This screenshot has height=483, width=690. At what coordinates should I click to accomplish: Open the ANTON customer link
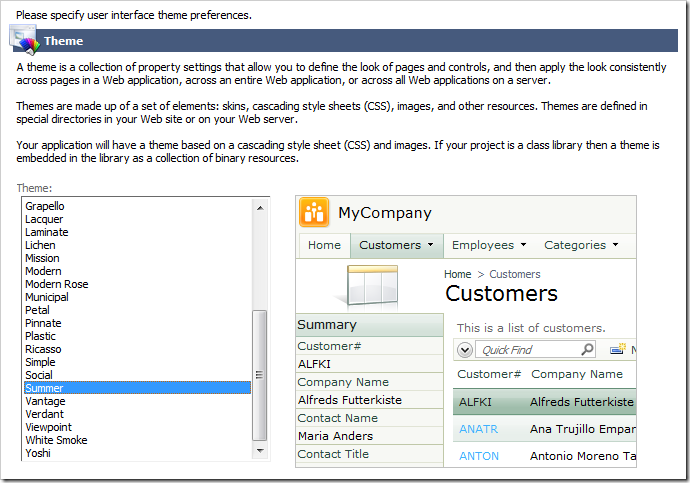(x=479, y=456)
